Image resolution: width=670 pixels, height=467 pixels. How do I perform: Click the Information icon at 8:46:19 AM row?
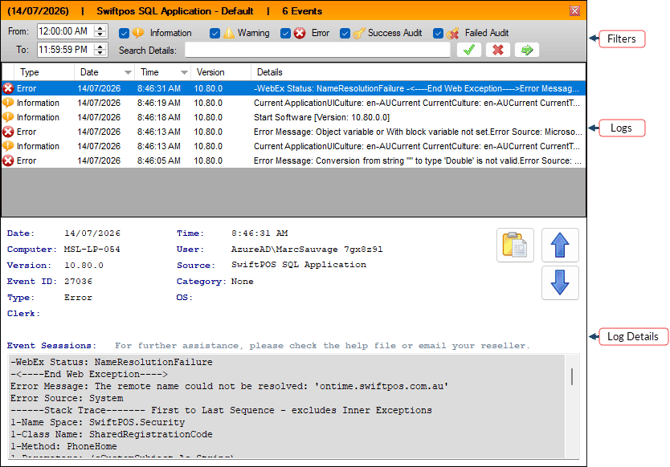8,103
